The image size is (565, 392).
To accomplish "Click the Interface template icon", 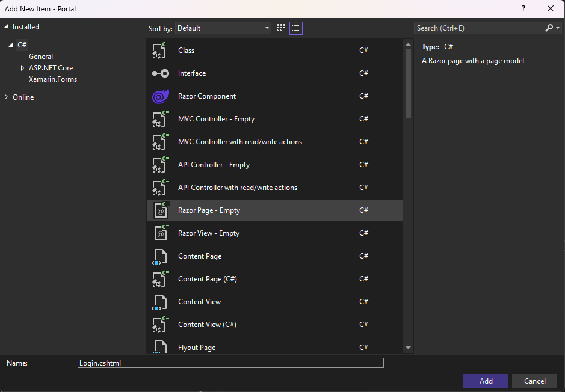I will tap(161, 73).
